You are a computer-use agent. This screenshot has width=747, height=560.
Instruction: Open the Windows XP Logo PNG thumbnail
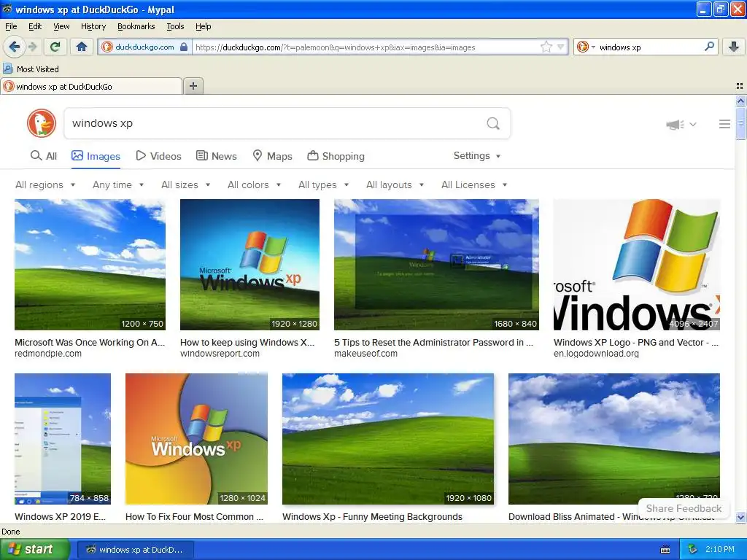636,265
